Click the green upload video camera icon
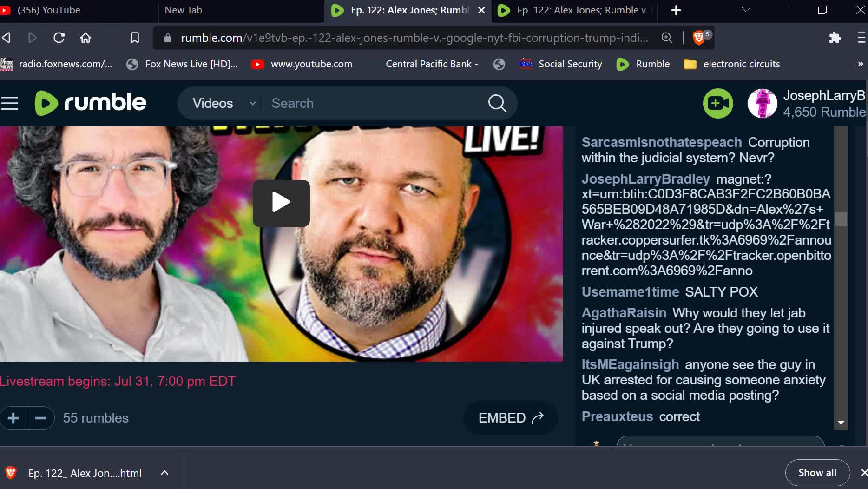The width and height of the screenshot is (868, 489). (x=718, y=103)
